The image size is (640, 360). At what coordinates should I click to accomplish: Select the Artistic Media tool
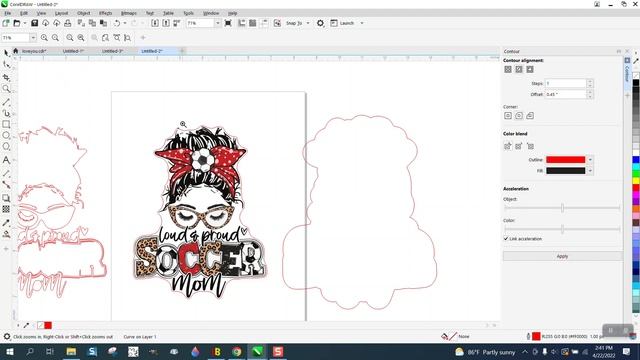click(x=6, y=113)
